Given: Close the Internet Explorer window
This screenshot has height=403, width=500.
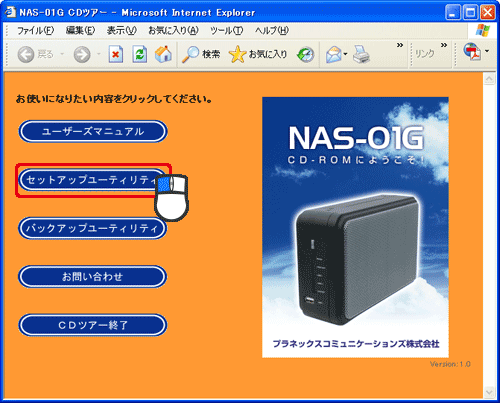Looking at the screenshot, I should pos(488,13).
